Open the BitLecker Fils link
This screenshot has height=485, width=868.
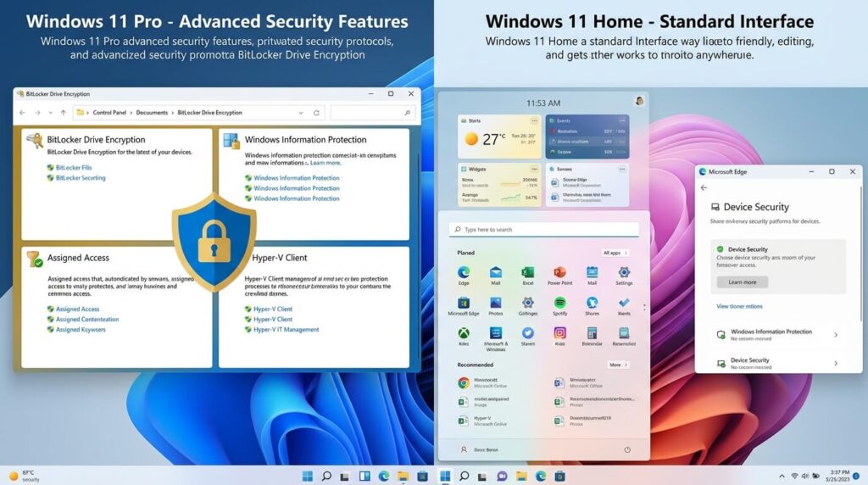click(74, 167)
